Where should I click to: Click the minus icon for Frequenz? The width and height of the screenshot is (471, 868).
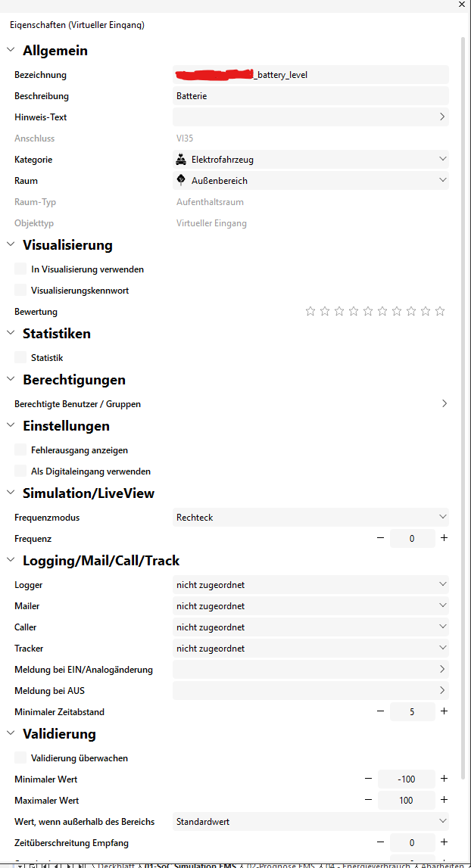coord(380,538)
